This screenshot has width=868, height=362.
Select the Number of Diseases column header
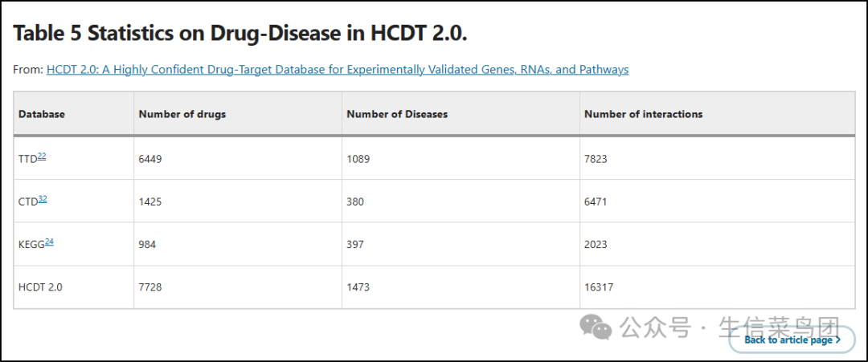coord(397,114)
